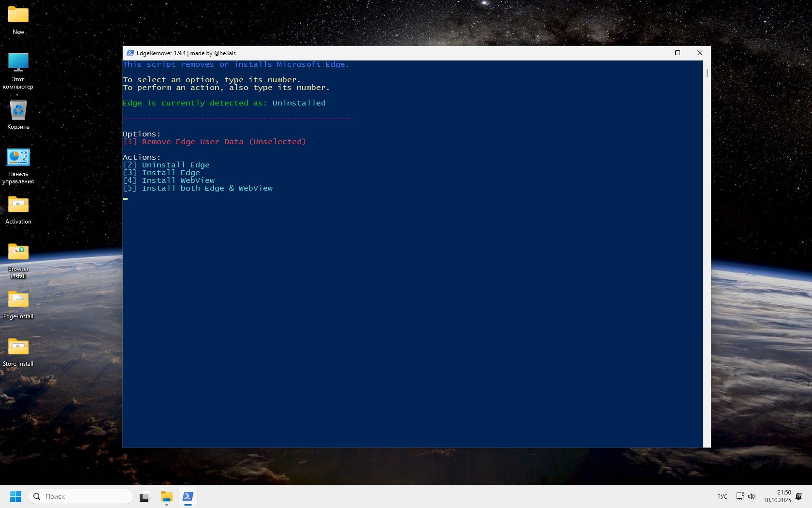Open File Explorer from the taskbar
This screenshot has height=508, width=812.
[167, 496]
